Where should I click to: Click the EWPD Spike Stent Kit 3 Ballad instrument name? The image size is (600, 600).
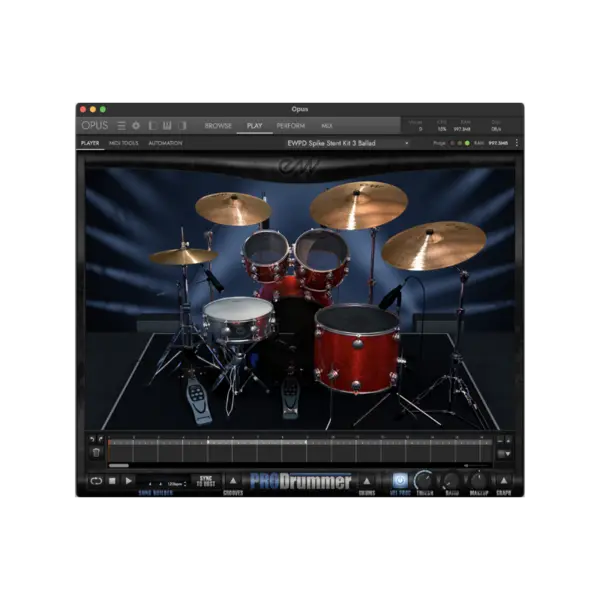(331, 143)
